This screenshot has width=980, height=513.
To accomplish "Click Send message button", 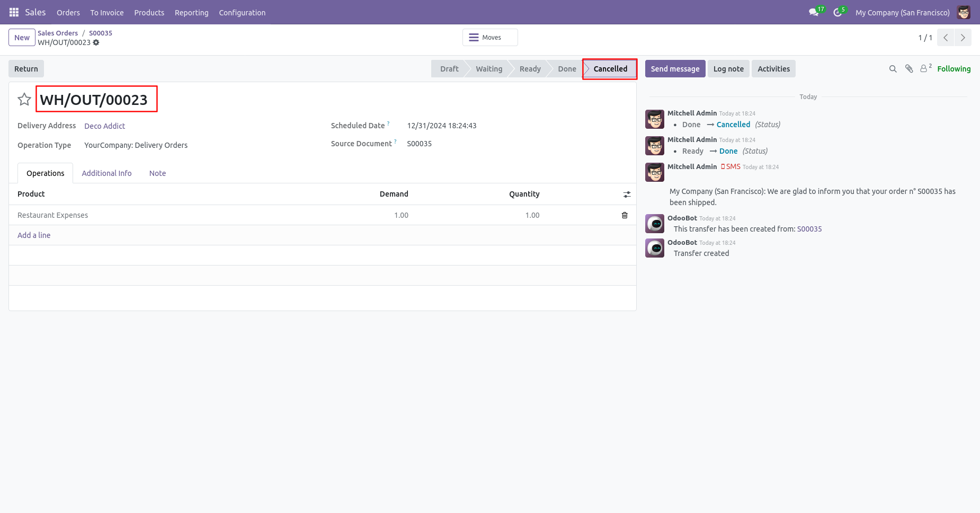I will coord(675,69).
